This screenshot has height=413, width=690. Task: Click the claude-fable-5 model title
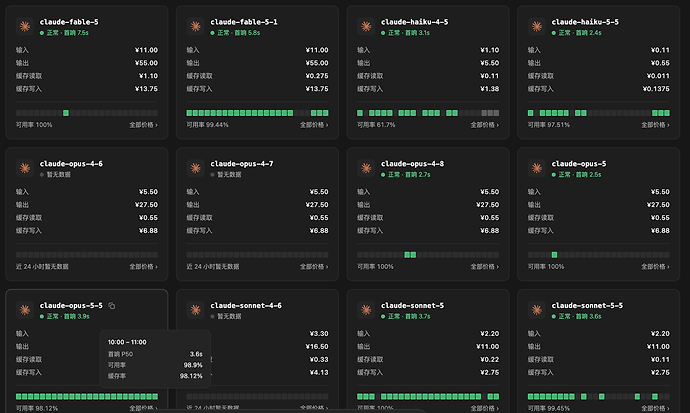[69, 22]
